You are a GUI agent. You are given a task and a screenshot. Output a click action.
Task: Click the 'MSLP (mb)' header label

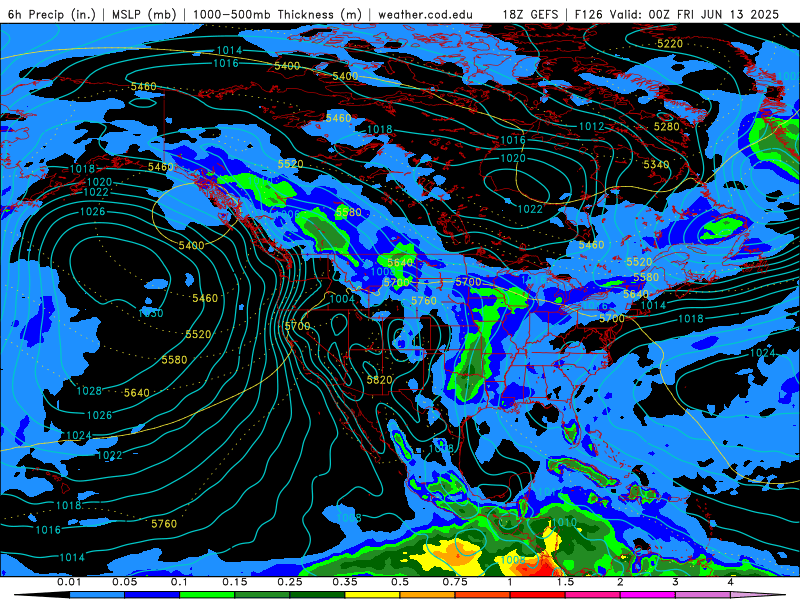pos(144,14)
